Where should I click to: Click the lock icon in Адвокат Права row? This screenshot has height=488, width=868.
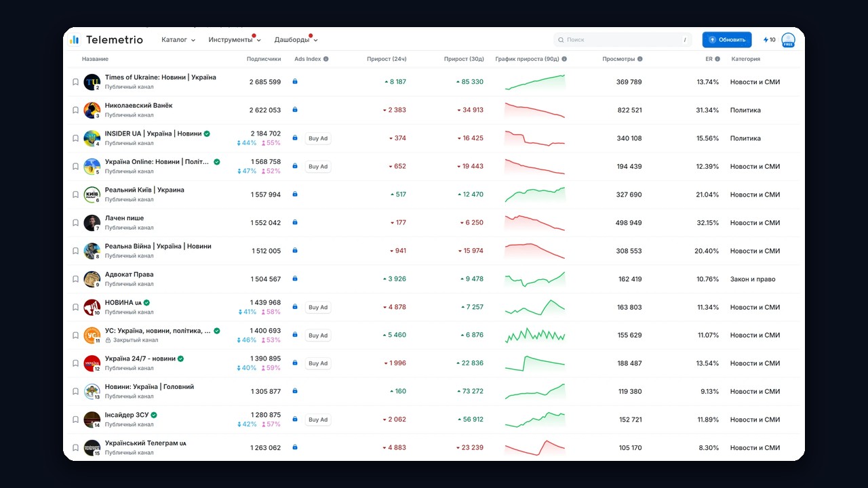[x=295, y=279]
